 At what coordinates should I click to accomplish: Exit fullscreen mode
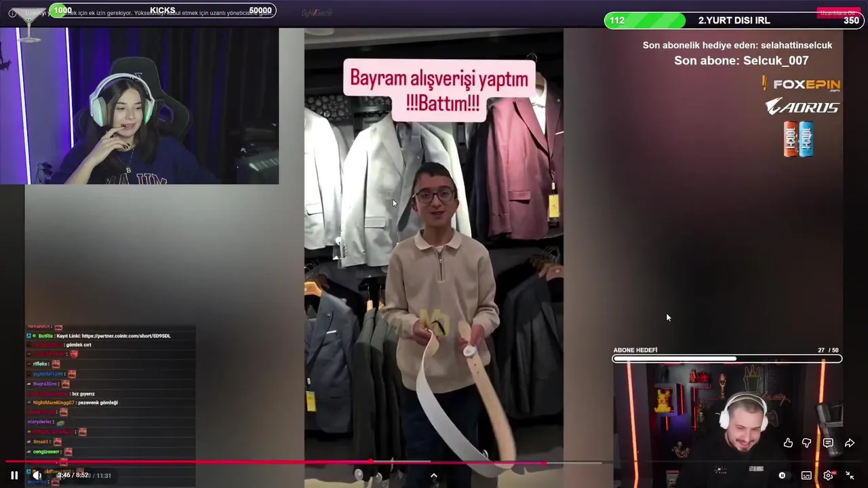click(x=850, y=475)
